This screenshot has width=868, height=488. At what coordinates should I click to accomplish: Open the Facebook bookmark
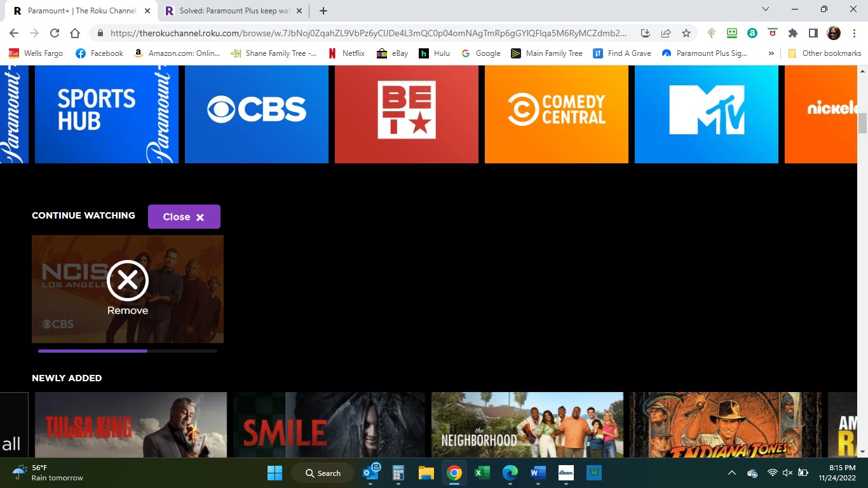[x=99, y=53]
